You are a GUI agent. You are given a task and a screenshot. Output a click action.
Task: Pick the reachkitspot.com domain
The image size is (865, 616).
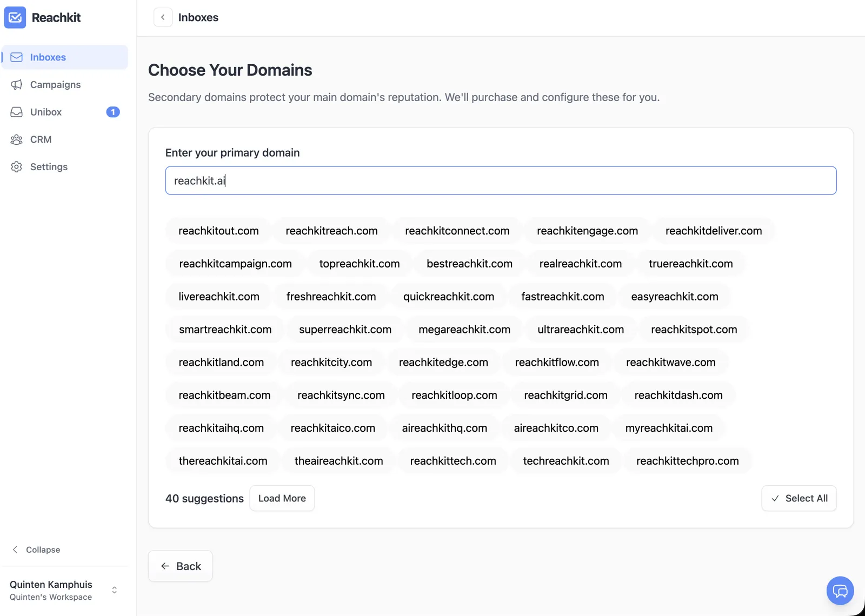pos(694,330)
